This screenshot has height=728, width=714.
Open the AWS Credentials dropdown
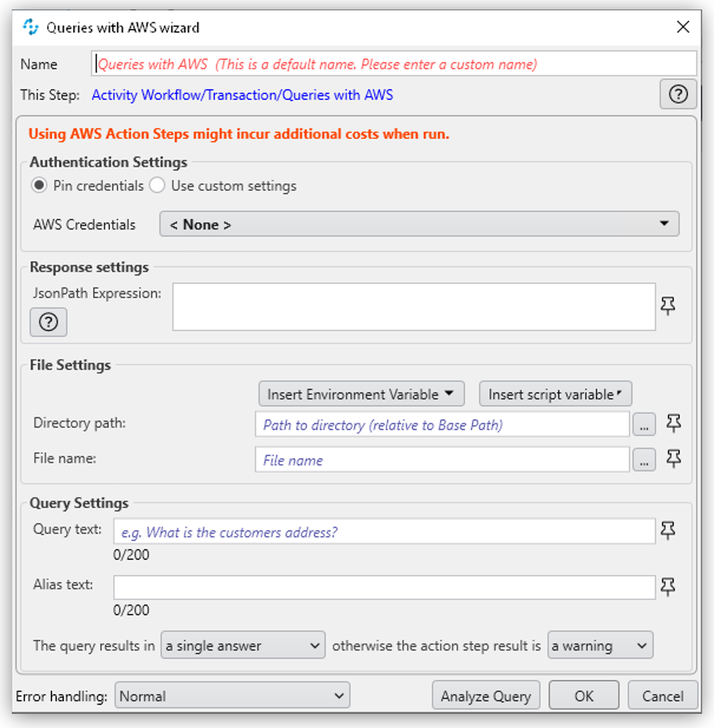(419, 224)
